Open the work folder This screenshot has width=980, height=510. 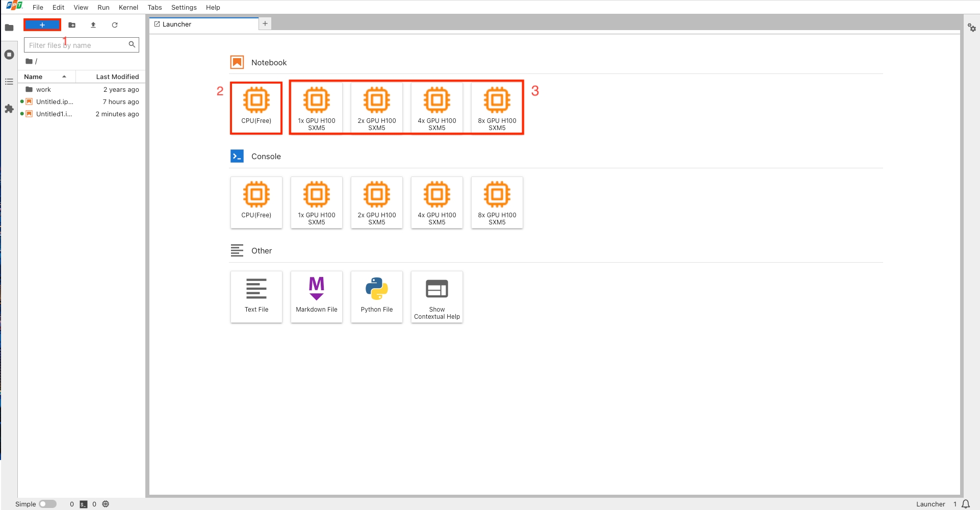(43, 89)
